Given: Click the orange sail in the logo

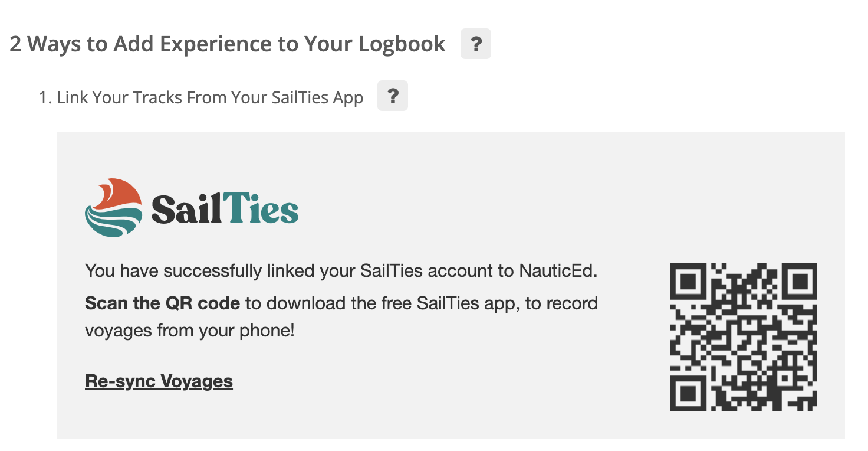Looking at the screenshot, I should coord(119,194).
